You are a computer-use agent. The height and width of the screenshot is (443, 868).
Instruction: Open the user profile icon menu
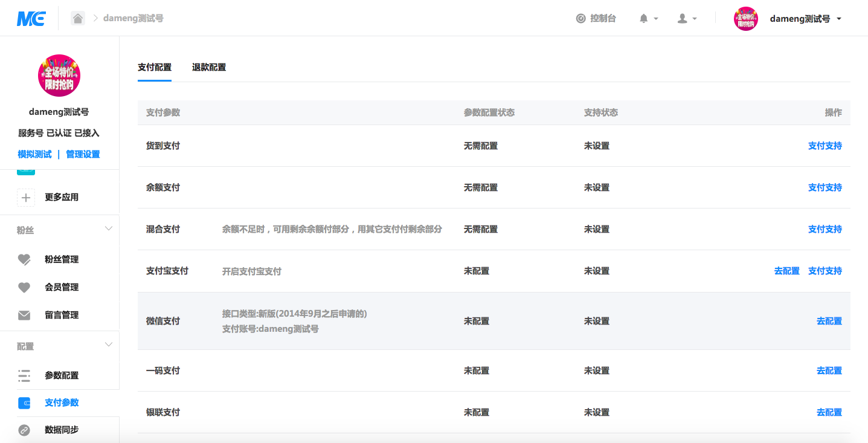tap(683, 19)
